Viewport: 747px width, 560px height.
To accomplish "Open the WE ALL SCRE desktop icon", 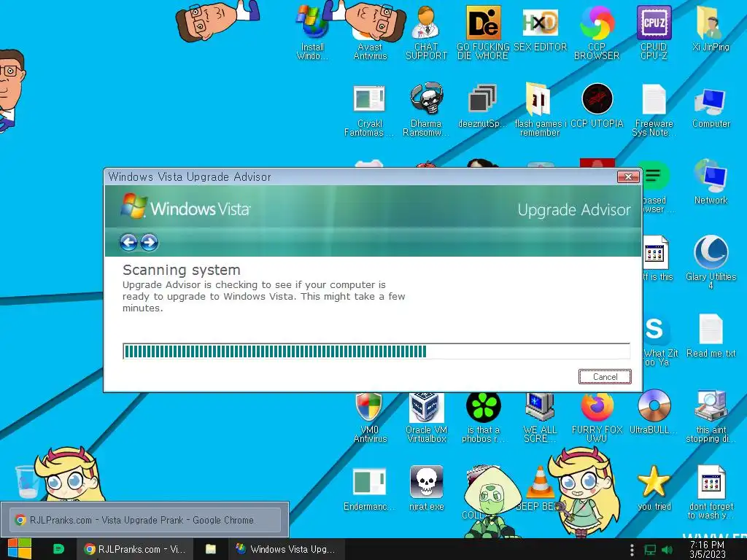I will pos(540,416).
